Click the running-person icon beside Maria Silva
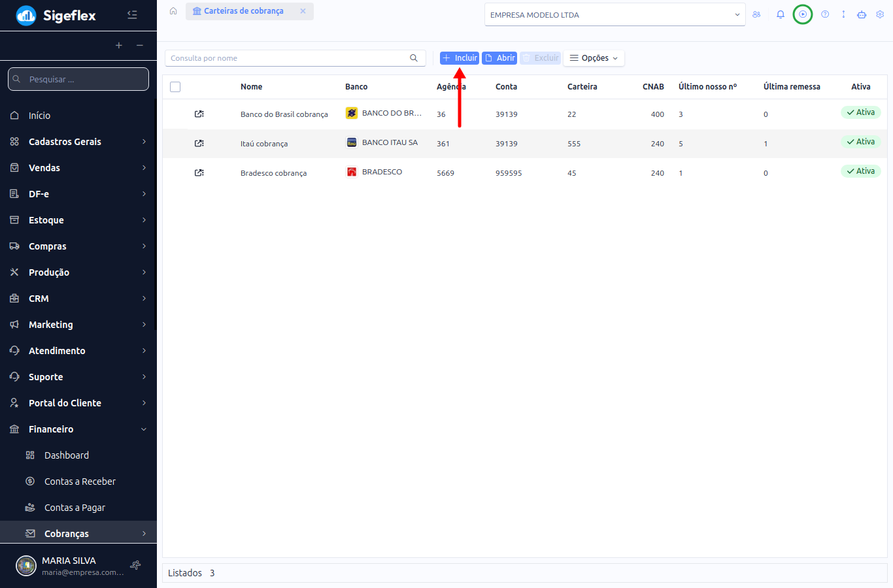The image size is (893, 588). (x=136, y=565)
